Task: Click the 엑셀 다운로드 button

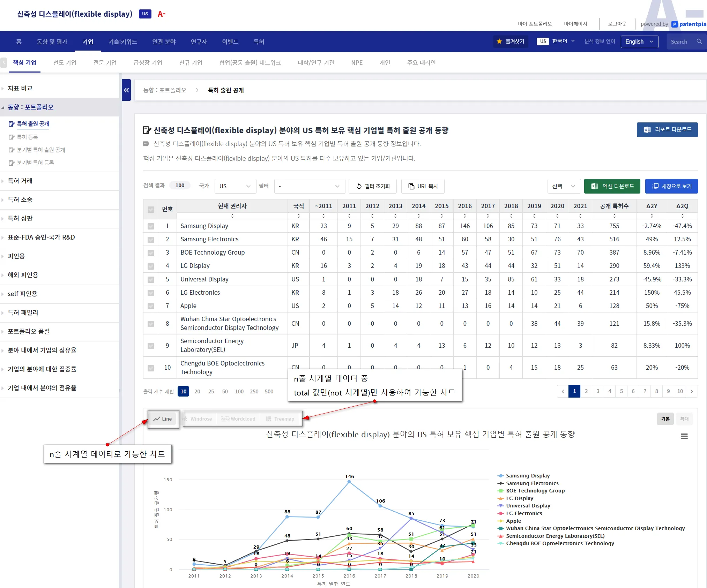Action: 612,186
